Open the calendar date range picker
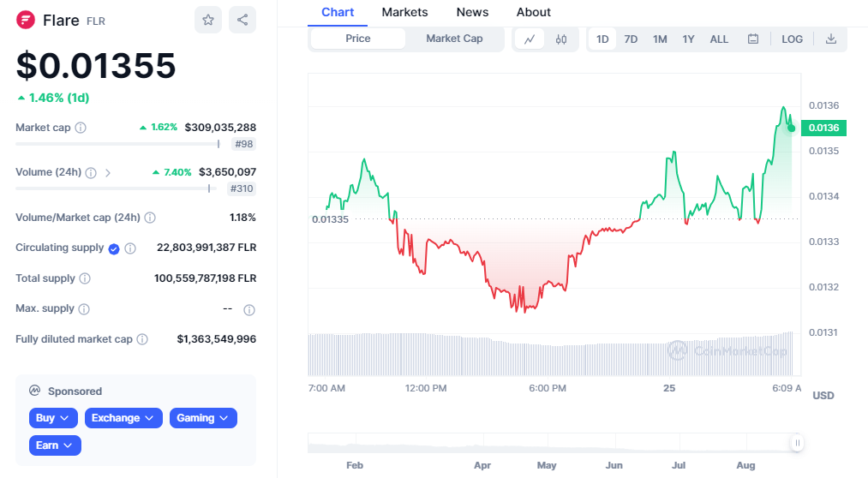 (753, 39)
